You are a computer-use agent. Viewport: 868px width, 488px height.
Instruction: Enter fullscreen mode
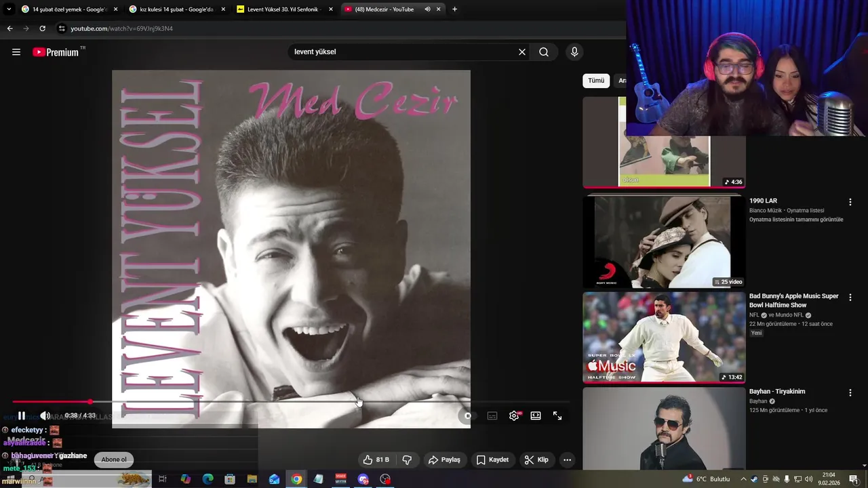tap(557, 415)
